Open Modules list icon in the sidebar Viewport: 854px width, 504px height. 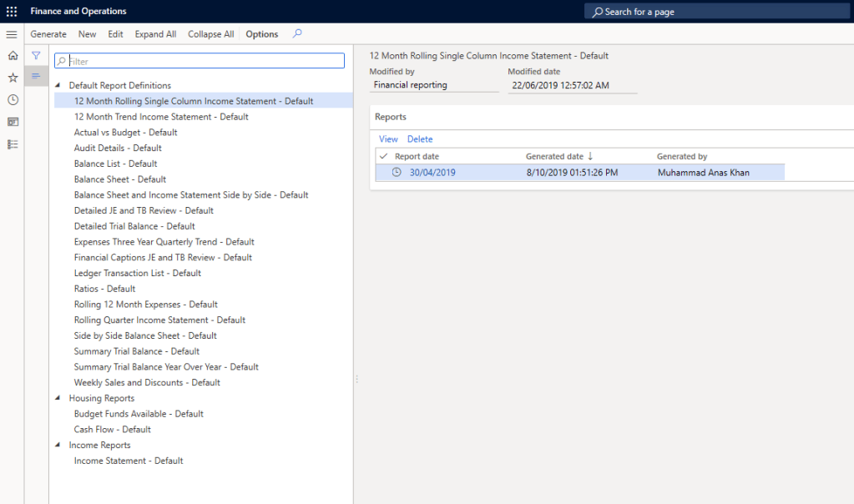[12, 144]
